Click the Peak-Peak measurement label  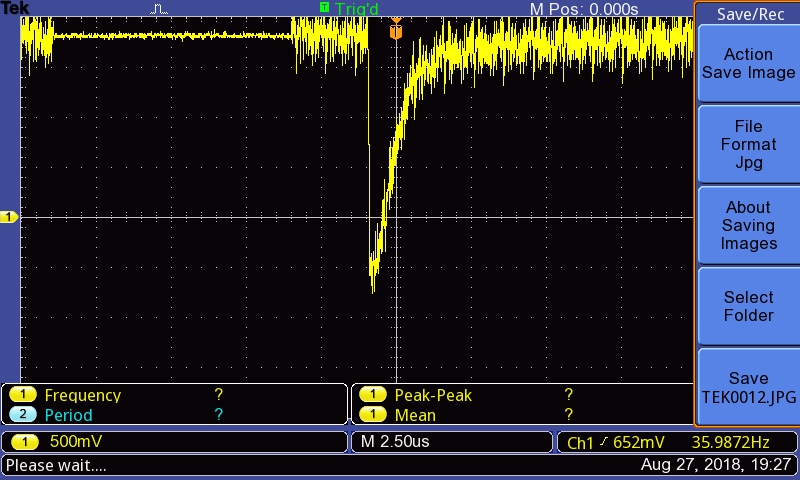[x=433, y=395]
